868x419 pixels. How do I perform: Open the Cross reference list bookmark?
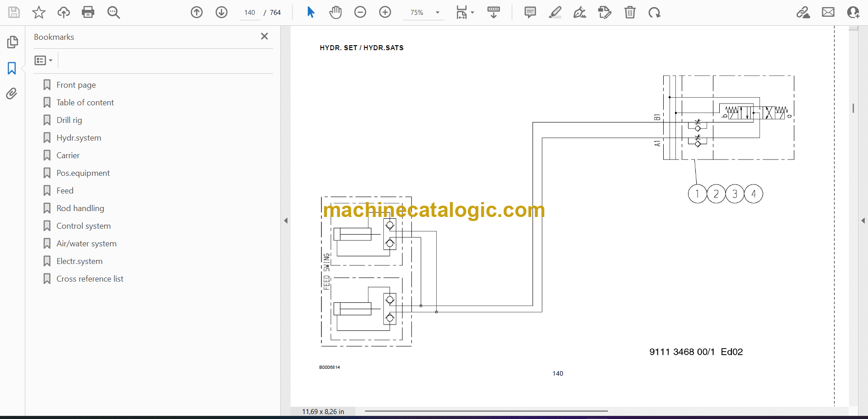pyautogui.click(x=90, y=279)
